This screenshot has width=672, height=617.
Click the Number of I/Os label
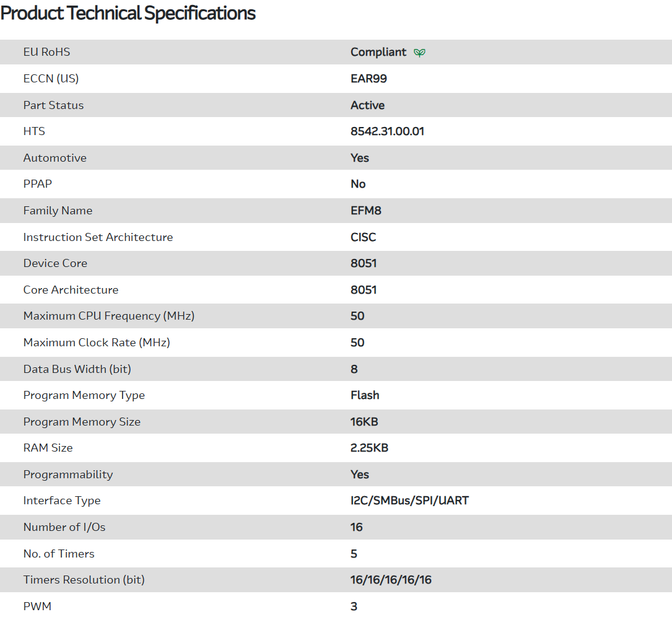[x=64, y=527]
